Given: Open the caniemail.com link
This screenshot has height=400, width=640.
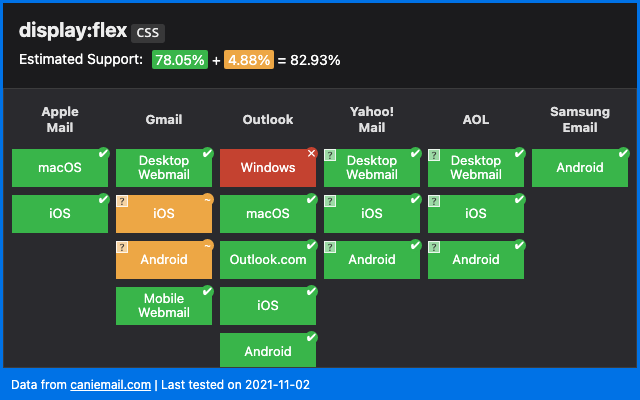Looking at the screenshot, I should pyautogui.click(x=110, y=384).
